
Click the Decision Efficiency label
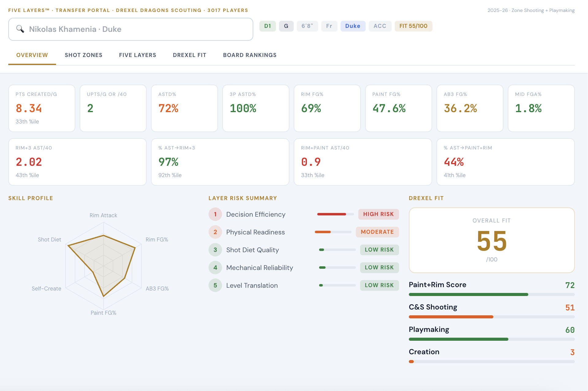click(x=256, y=214)
